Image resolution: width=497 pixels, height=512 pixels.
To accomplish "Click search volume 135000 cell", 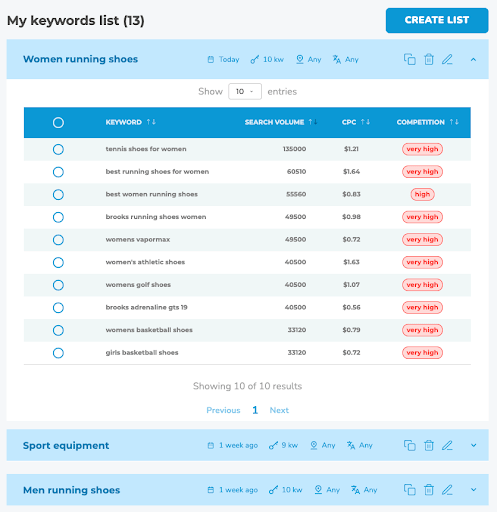I will (294, 149).
